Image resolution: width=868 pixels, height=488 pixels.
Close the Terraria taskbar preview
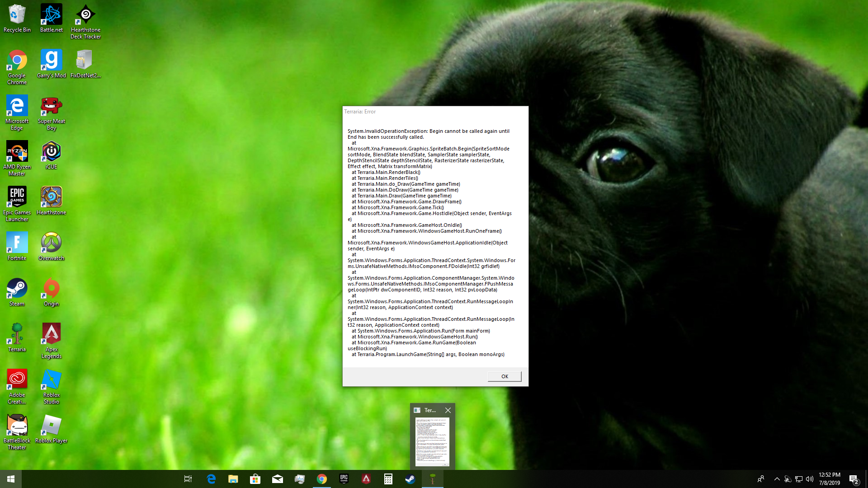(448, 410)
